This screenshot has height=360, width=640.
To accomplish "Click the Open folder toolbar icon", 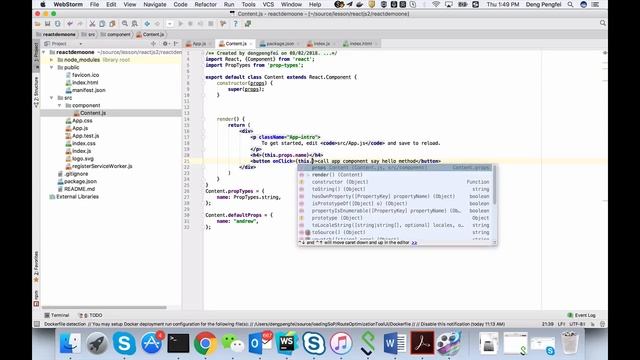I will click(x=38, y=24).
